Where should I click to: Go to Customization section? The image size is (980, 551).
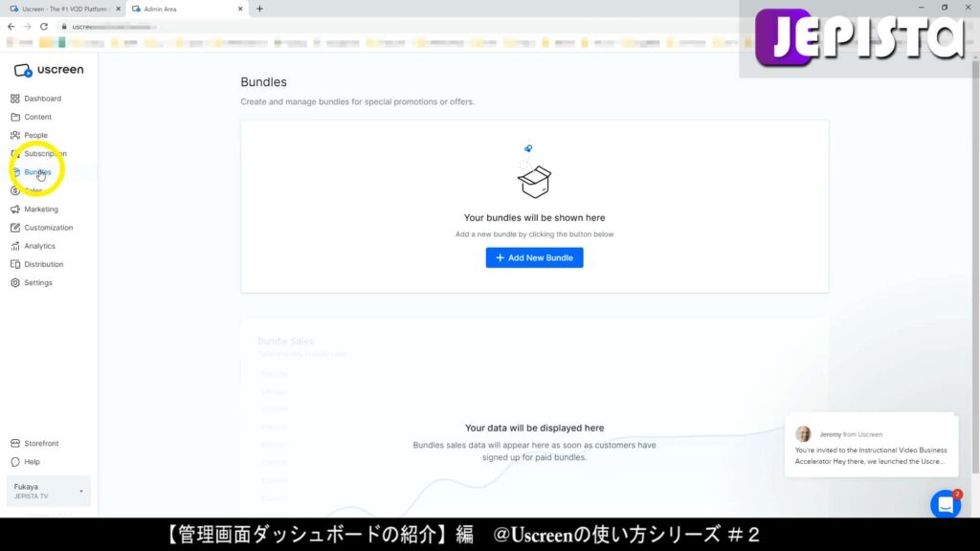coord(48,228)
